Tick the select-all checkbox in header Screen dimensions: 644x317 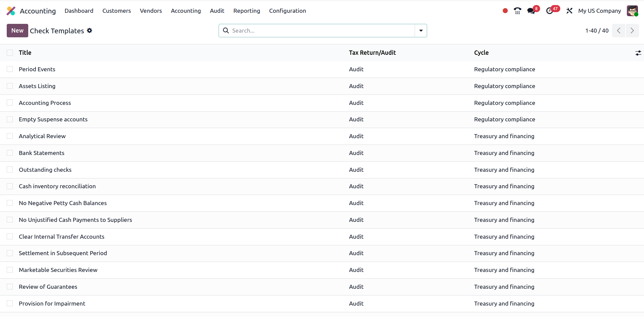(10, 53)
